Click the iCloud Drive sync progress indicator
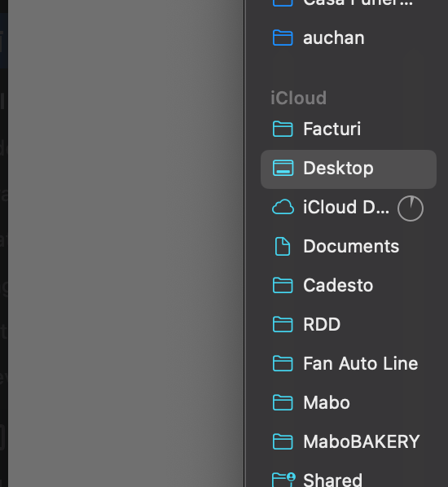Image resolution: width=448 pixels, height=487 pixels. click(410, 208)
